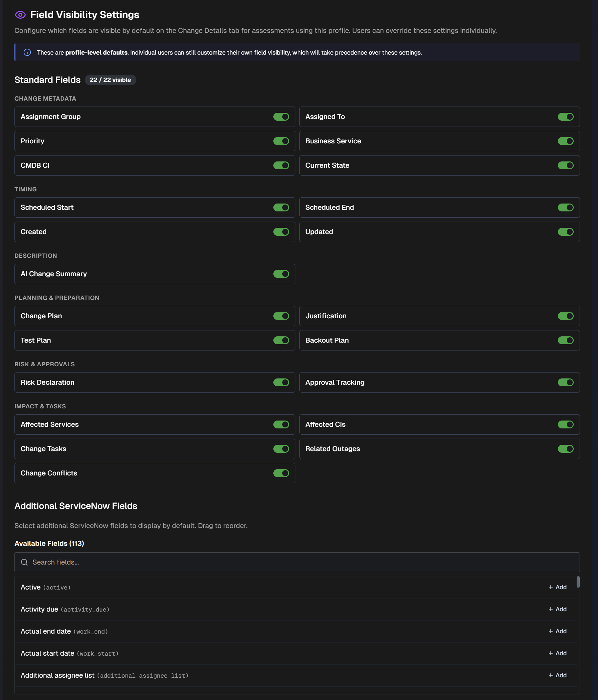This screenshot has height=700, width=598.
Task: Turn off the AI Change Summary toggle
Action: [281, 274]
